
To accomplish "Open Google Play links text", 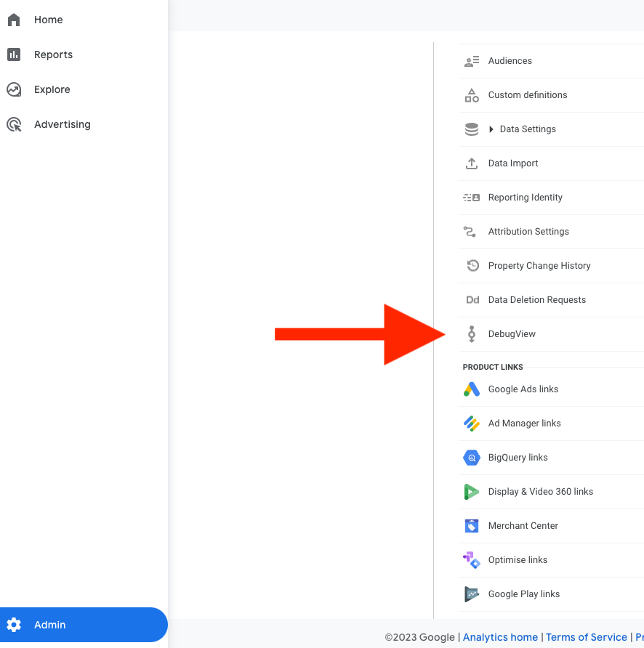I will click(x=524, y=594).
